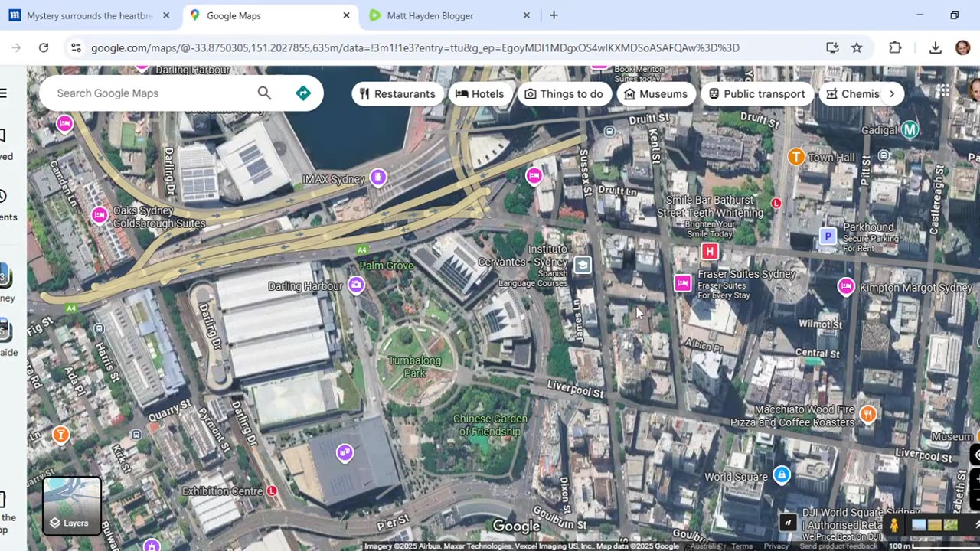Open Directions with the blue arrow icon
The height and width of the screenshot is (551, 980).
tap(303, 93)
